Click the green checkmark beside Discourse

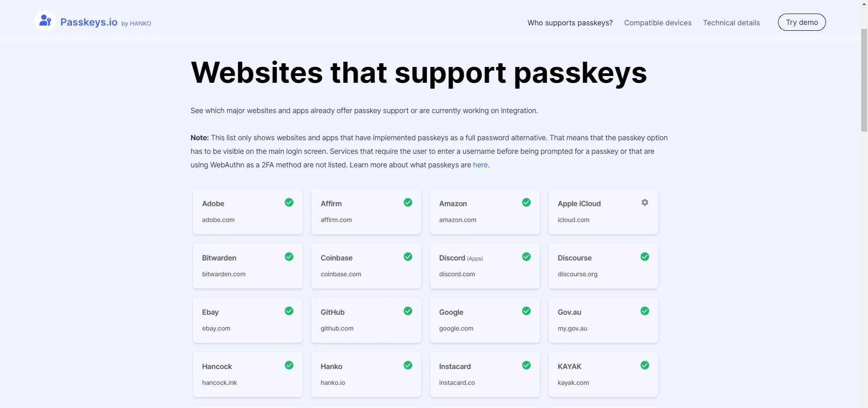coord(645,256)
